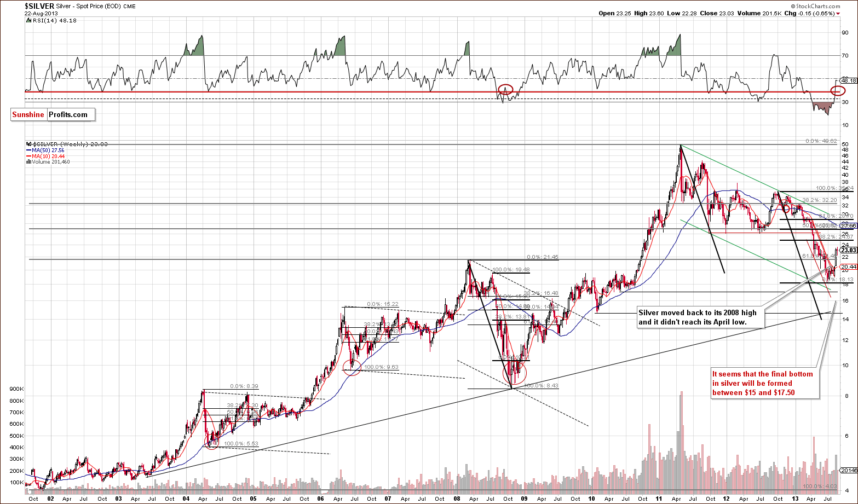Click the 50 price axis label
This screenshot has height=504, width=858.
[845, 144]
